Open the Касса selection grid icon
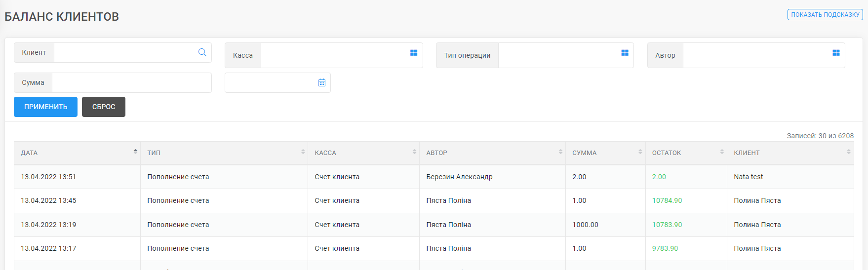Image resolution: width=868 pixels, height=270 pixels. click(x=414, y=53)
